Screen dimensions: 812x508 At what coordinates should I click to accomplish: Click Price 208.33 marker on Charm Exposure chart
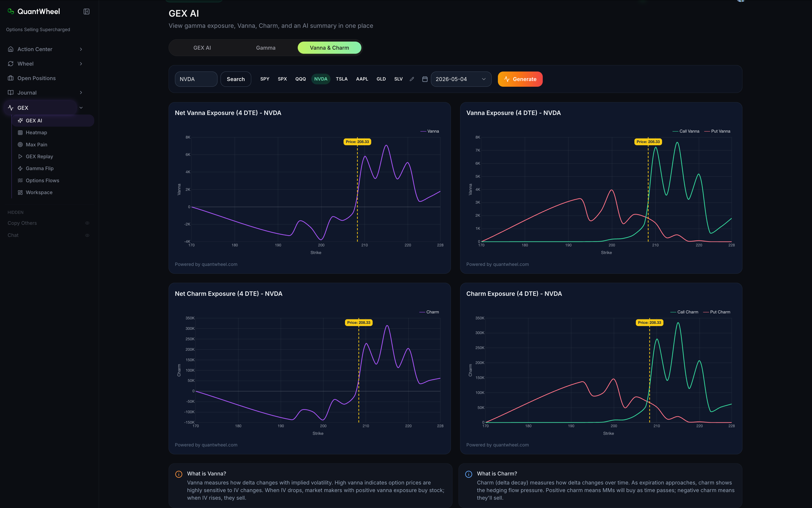pyautogui.click(x=650, y=322)
